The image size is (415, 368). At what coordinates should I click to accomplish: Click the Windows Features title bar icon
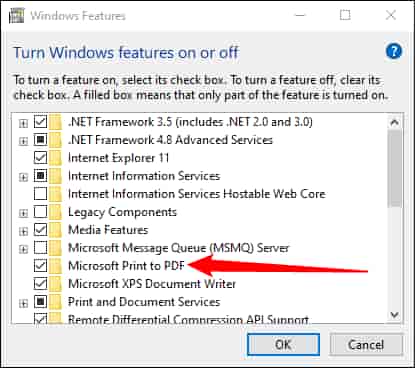point(17,15)
